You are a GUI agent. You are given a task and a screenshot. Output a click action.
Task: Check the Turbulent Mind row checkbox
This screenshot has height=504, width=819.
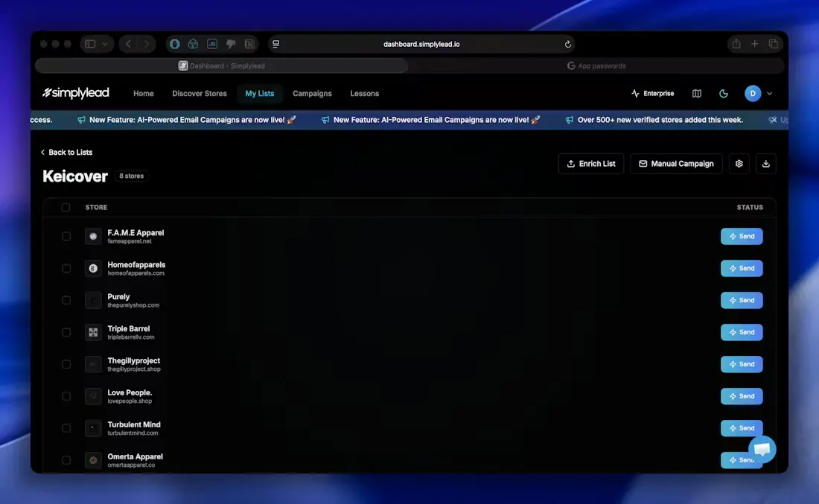click(x=66, y=428)
